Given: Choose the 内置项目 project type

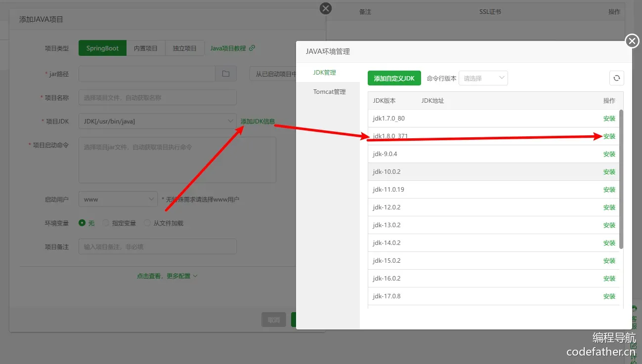Looking at the screenshot, I should coord(146,48).
